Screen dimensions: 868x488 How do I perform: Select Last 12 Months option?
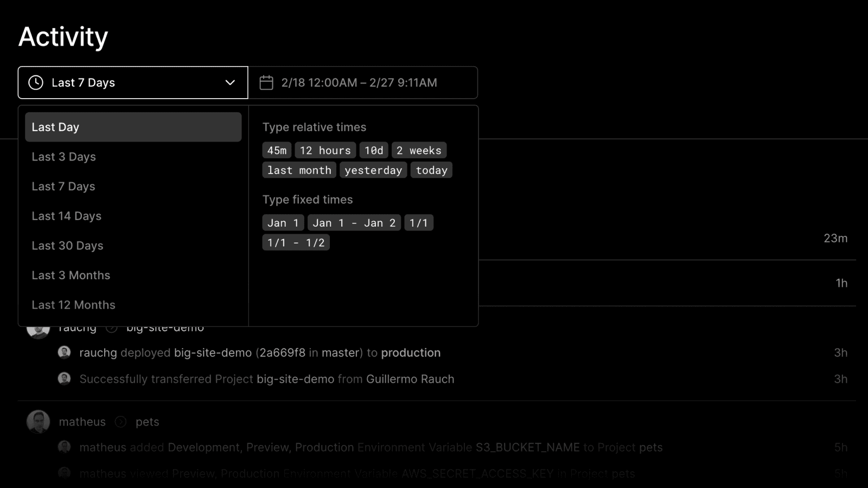(x=73, y=305)
